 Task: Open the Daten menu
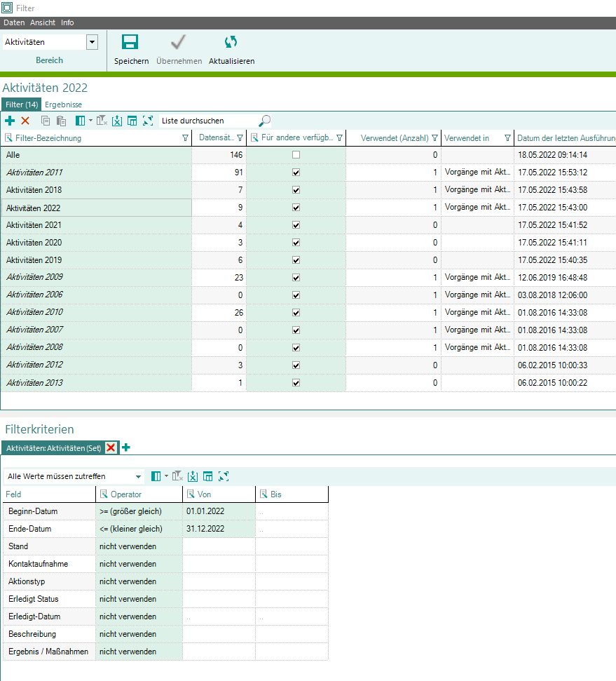pos(14,22)
